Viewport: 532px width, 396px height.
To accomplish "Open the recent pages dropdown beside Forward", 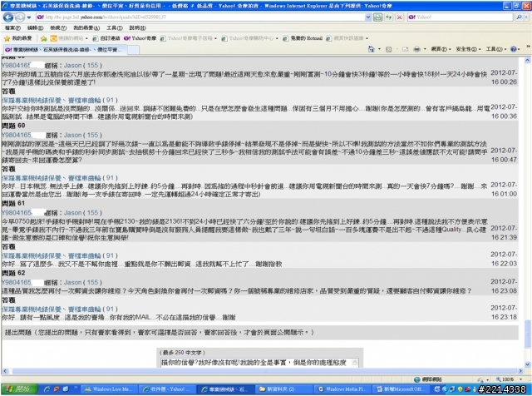I will coord(29,17).
